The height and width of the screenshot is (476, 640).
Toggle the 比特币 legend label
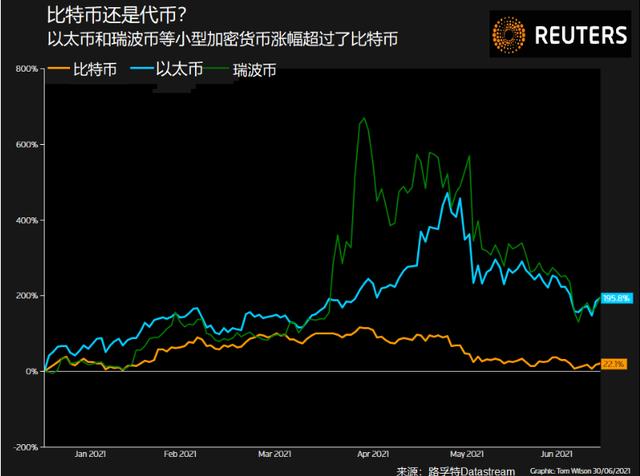tap(95, 70)
